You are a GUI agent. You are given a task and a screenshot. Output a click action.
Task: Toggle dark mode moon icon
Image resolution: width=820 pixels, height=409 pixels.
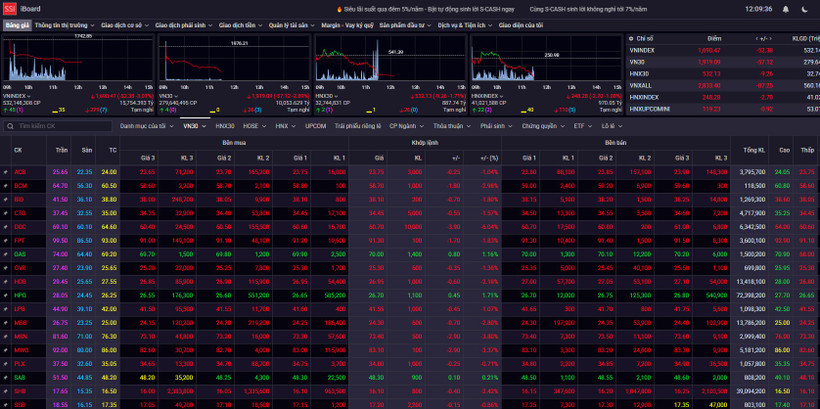806,8
